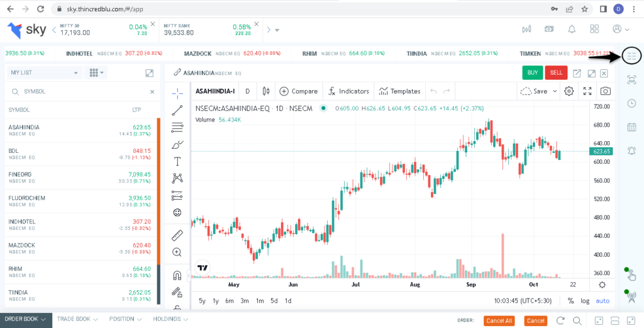This screenshot has width=644, height=328.
Task: Select the Text annotation tool
Action: [x=177, y=161]
